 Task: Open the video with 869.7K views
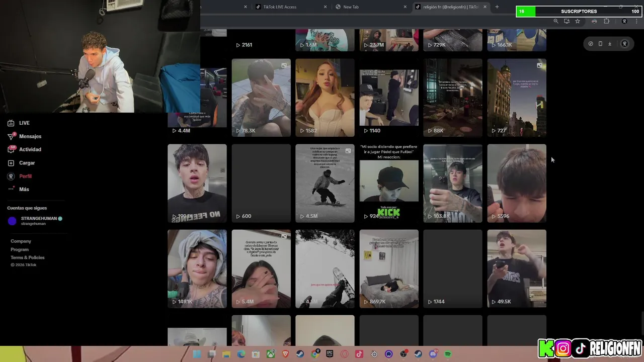(389, 268)
